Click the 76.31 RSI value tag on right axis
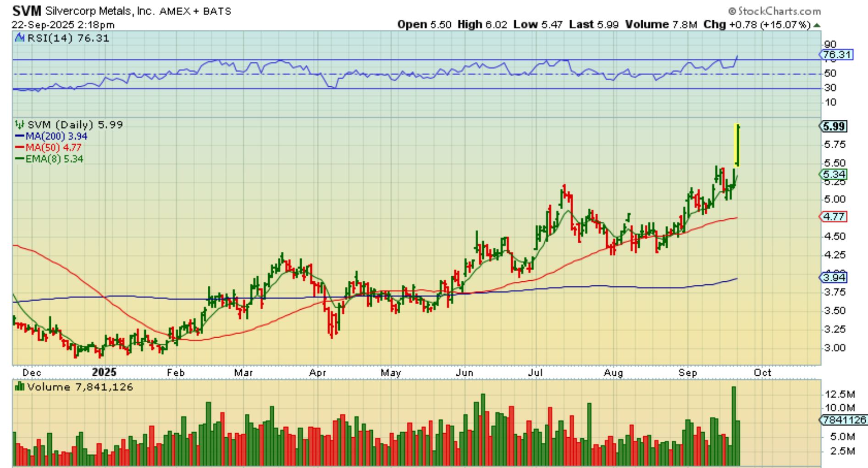The width and height of the screenshot is (868, 468). point(836,55)
